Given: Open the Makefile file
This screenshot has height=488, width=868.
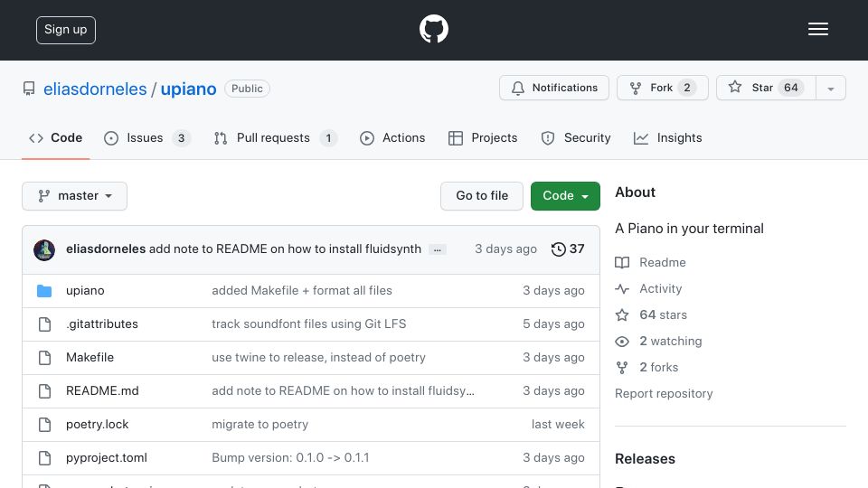Looking at the screenshot, I should click(x=90, y=358).
